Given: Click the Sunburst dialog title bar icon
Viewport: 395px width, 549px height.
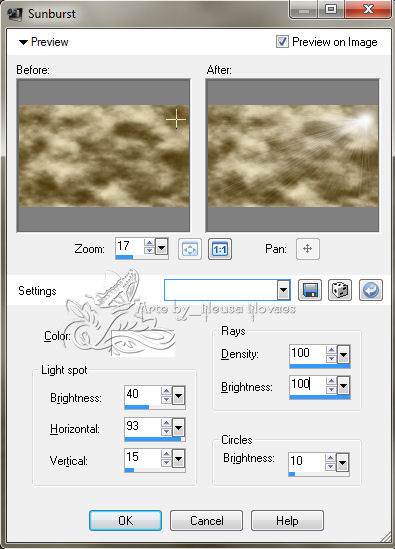Looking at the screenshot, I should pos(15,14).
